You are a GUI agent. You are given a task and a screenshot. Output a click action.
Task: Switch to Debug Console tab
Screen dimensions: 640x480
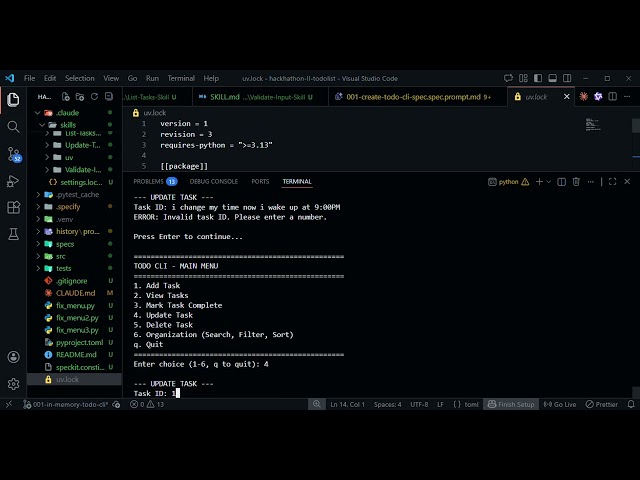213,182
